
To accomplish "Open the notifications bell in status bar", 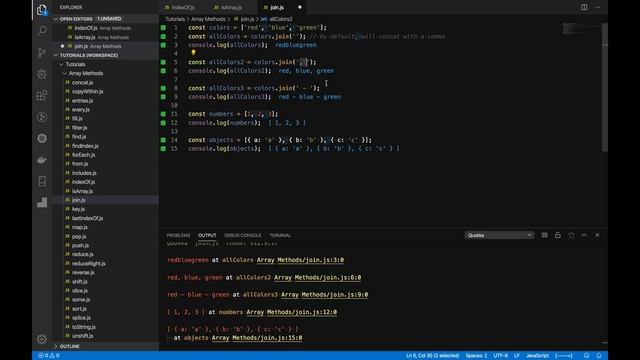I will pyautogui.click(x=599, y=356).
